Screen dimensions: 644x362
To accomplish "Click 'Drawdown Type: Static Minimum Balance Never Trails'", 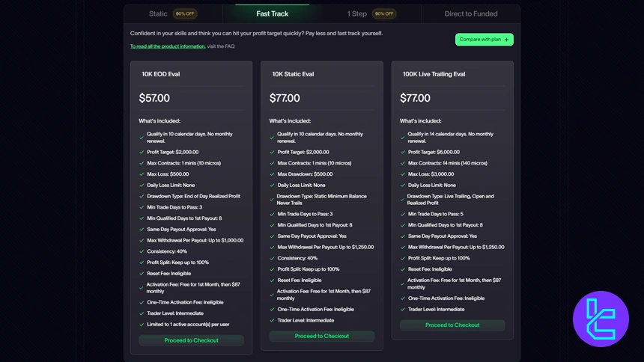I will pyautogui.click(x=321, y=200).
